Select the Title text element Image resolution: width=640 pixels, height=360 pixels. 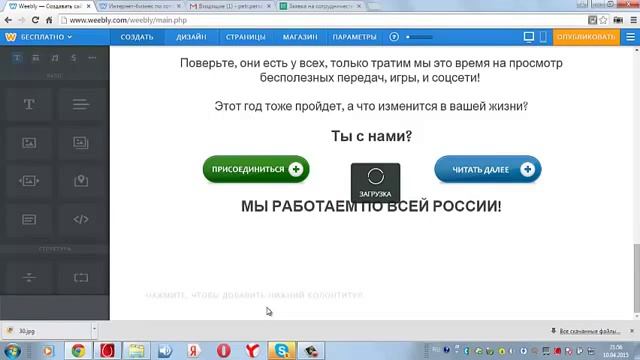click(29, 104)
